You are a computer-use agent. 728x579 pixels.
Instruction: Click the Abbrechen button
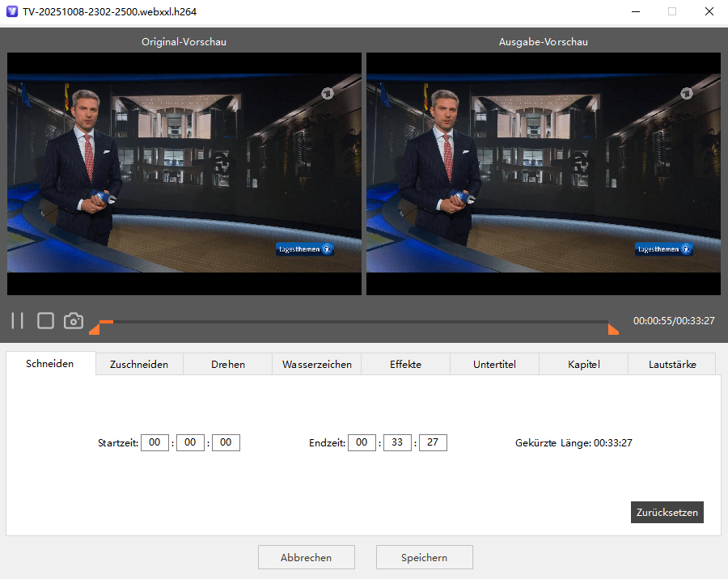(x=306, y=557)
